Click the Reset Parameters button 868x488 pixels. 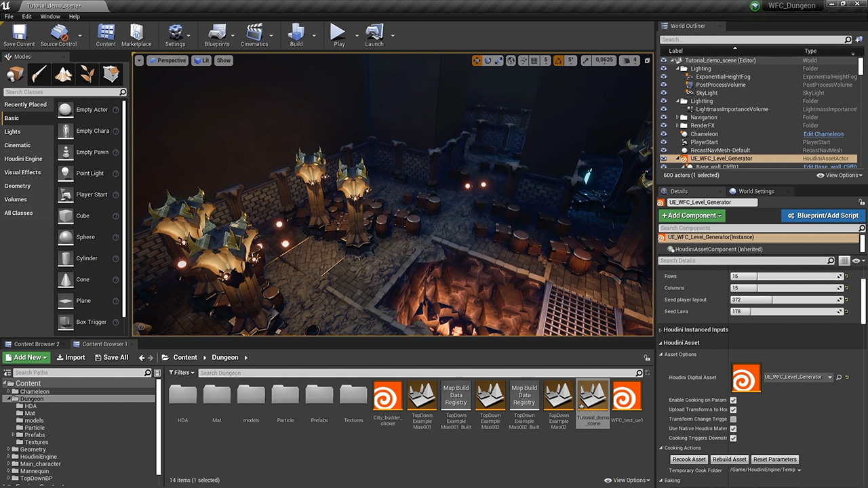tap(775, 460)
